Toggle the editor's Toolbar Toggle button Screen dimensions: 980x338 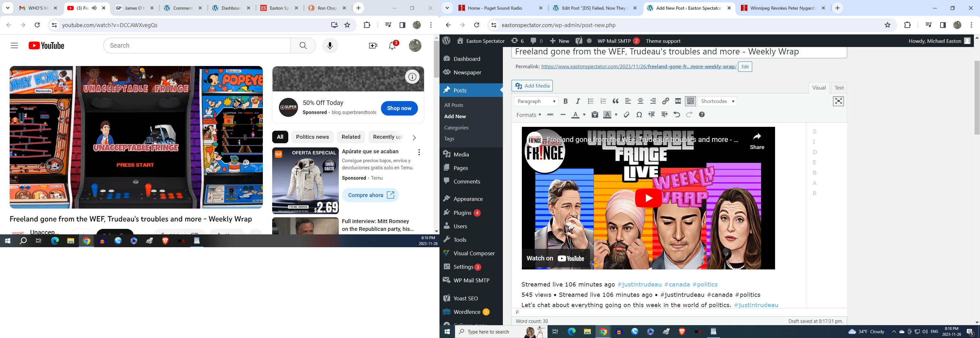(x=690, y=101)
